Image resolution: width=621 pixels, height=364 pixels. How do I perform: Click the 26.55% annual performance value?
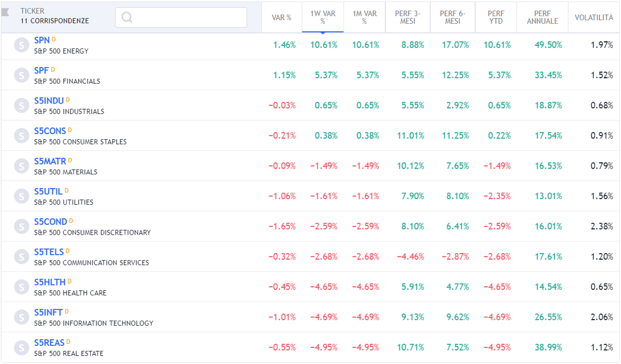pos(548,318)
